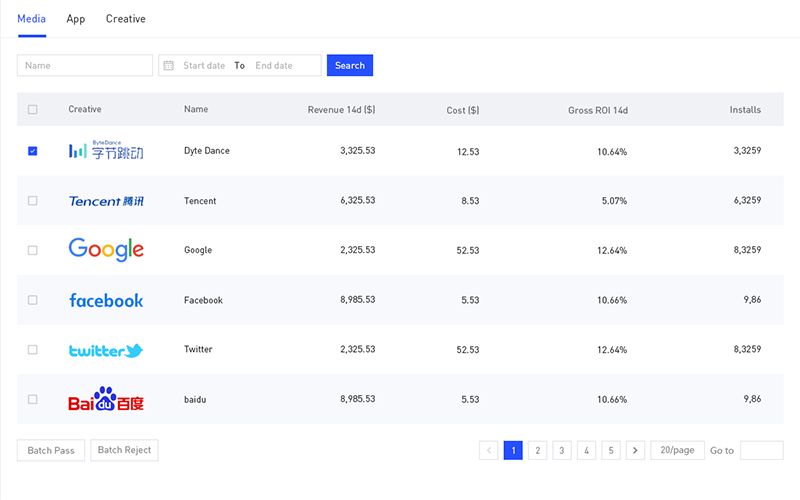Click revenue 6,325.53 in Tencent row
The image size is (800, 500).
(x=358, y=200)
